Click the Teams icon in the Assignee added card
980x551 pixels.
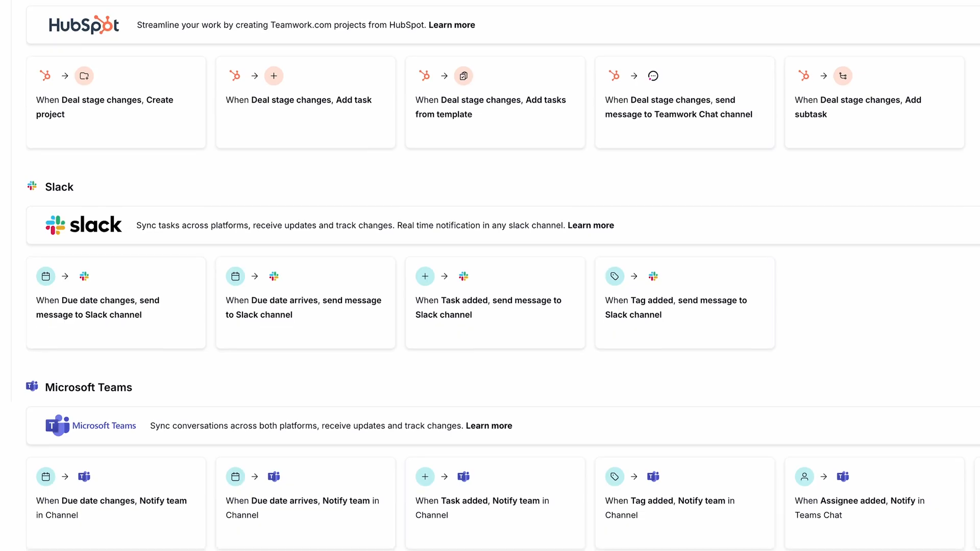click(843, 477)
